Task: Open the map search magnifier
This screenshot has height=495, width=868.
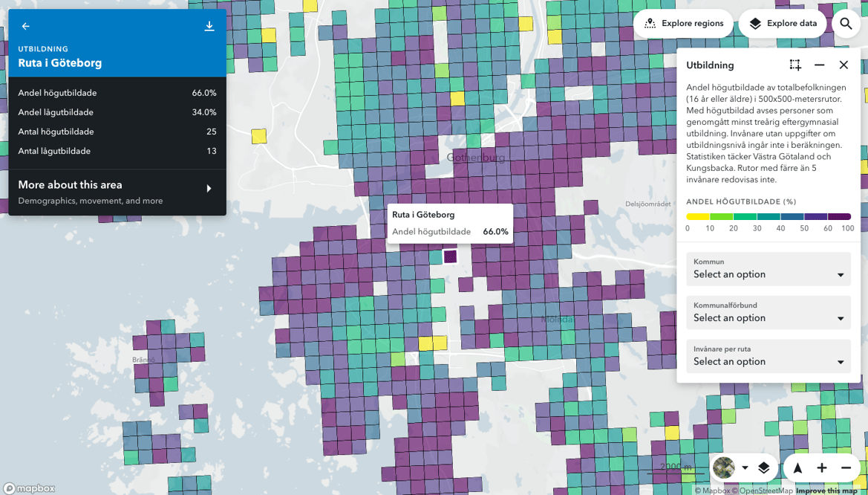Action: click(x=846, y=23)
